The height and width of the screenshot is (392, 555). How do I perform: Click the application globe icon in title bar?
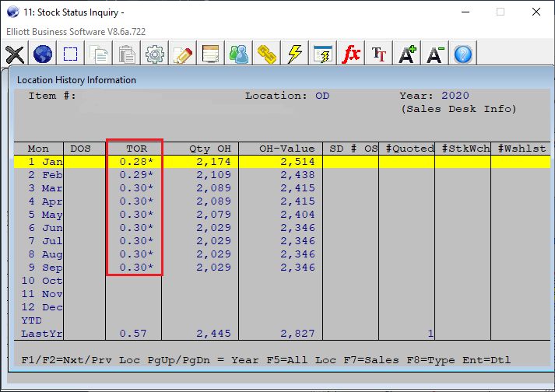point(12,12)
